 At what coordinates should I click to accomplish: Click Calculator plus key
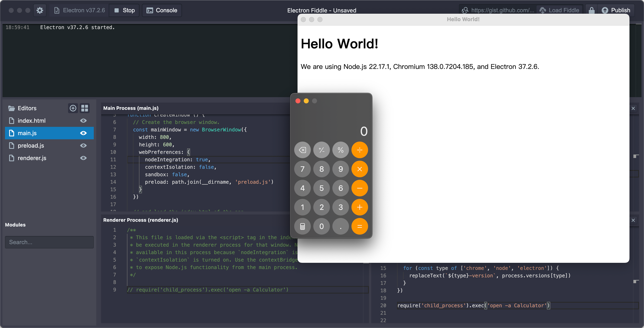click(x=360, y=207)
